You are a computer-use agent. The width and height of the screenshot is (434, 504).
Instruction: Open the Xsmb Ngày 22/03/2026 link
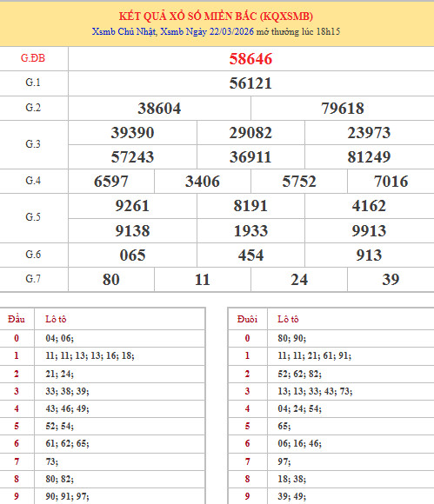207,32
